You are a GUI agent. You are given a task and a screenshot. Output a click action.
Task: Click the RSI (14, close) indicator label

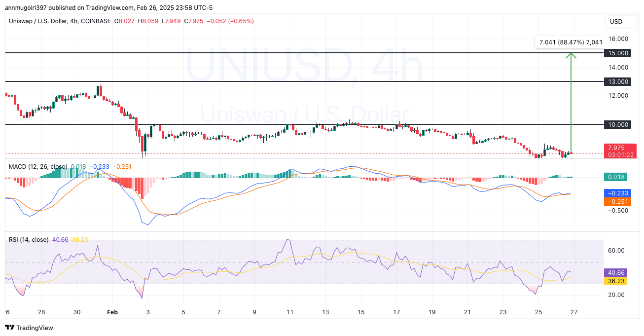point(29,240)
